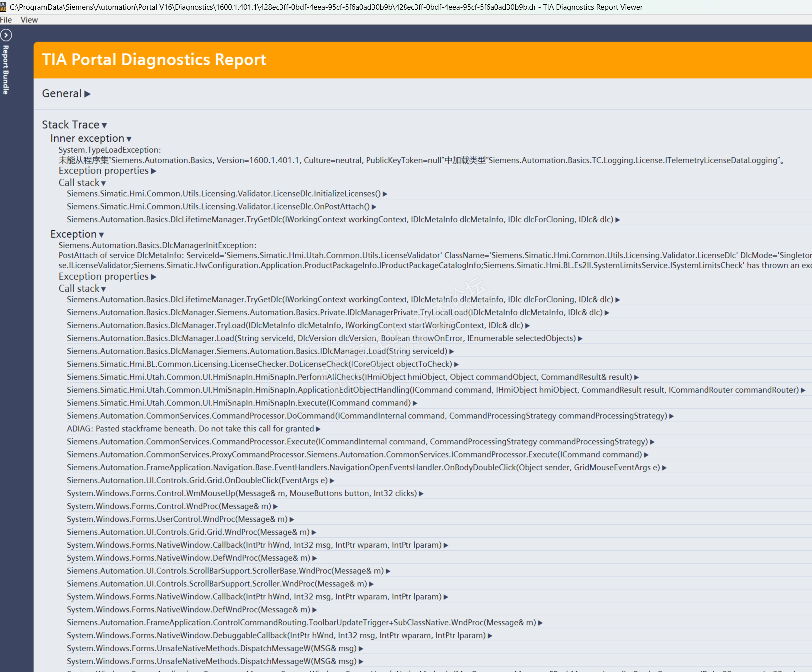
Task: Click the System.TypeLoadException: text
Action: 110,150
